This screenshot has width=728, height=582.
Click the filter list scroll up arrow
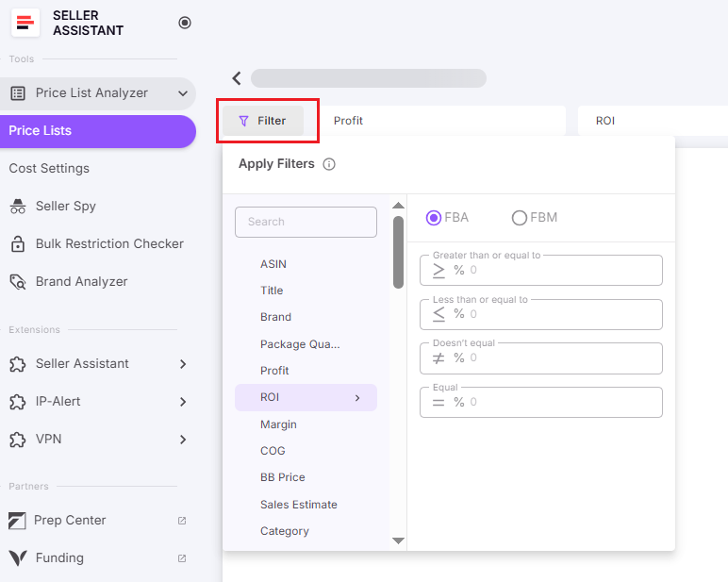(x=398, y=206)
